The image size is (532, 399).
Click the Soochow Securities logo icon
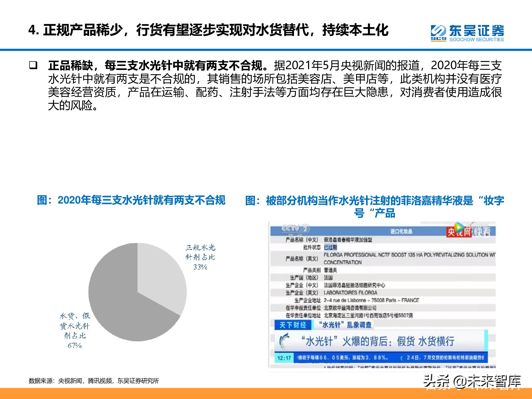[x=438, y=32]
